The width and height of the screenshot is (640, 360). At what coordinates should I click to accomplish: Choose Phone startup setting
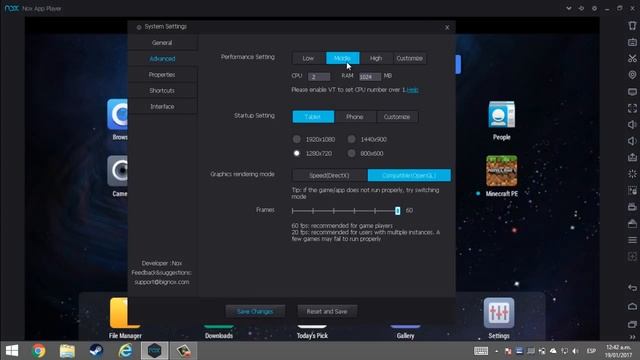coord(355,117)
